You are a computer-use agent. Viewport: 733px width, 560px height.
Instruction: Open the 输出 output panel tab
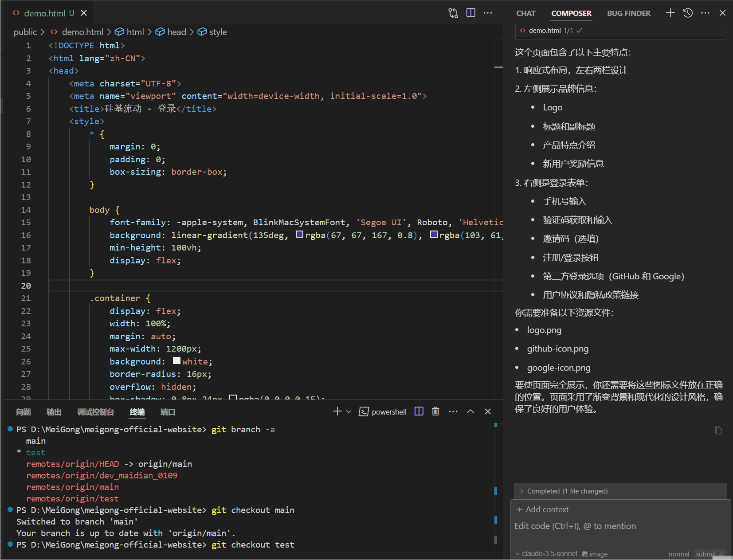[x=54, y=411]
